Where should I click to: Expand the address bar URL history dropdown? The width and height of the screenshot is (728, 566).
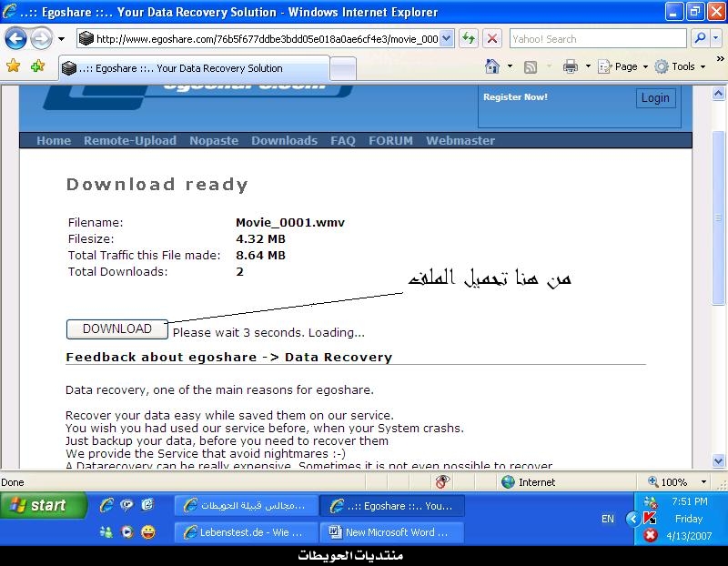click(447, 38)
